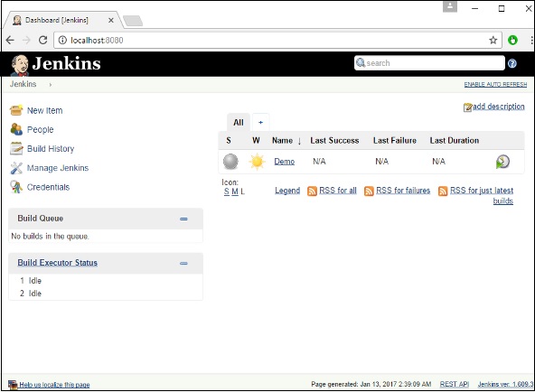Open the Manage Jenkins text link
535x392 pixels.
coord(58,168)
